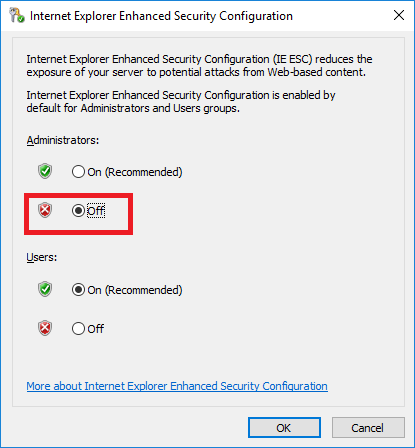This screenshot has width=415, height=448.
Task: Select On (Recommended) radio circle for Users
Action: (78, 290)
